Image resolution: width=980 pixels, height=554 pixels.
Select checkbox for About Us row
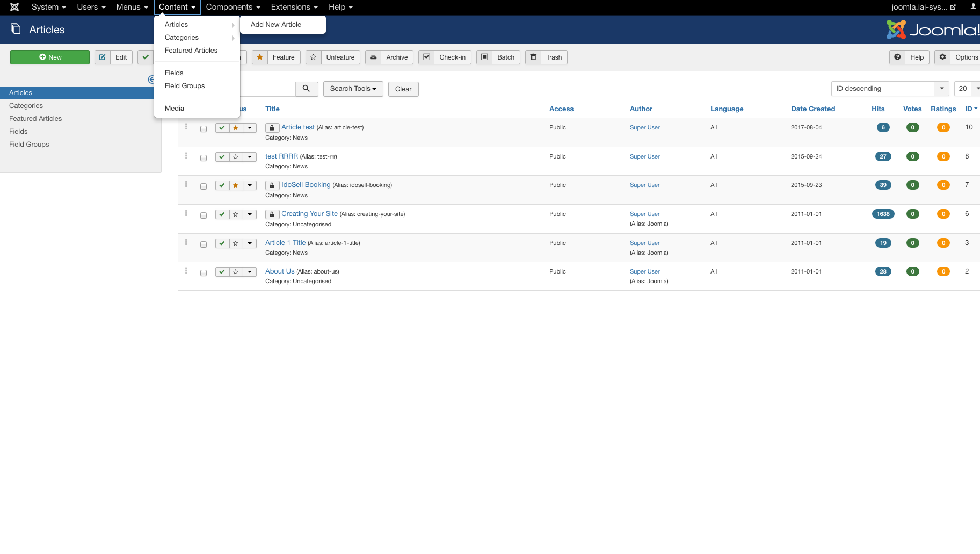[204, 273]
